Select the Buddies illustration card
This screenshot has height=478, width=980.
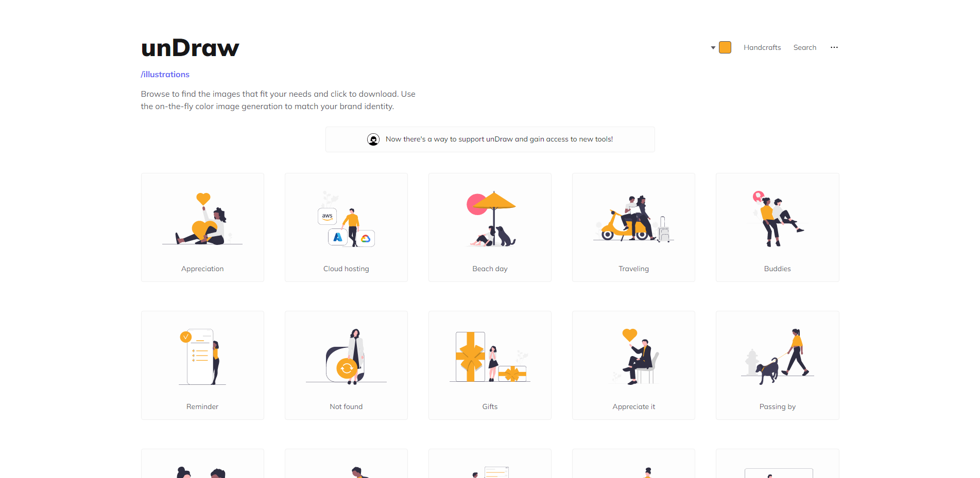778,227
